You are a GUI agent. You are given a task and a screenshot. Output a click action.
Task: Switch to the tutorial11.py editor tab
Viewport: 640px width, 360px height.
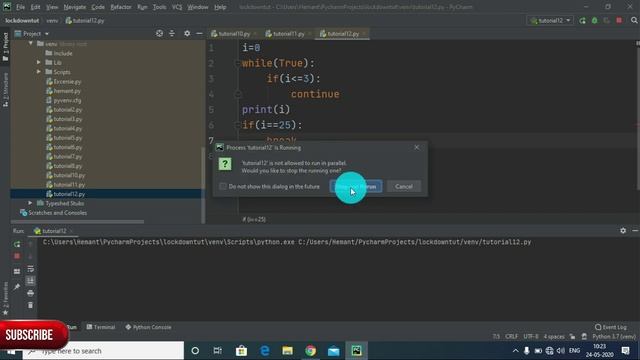point(288,34)
